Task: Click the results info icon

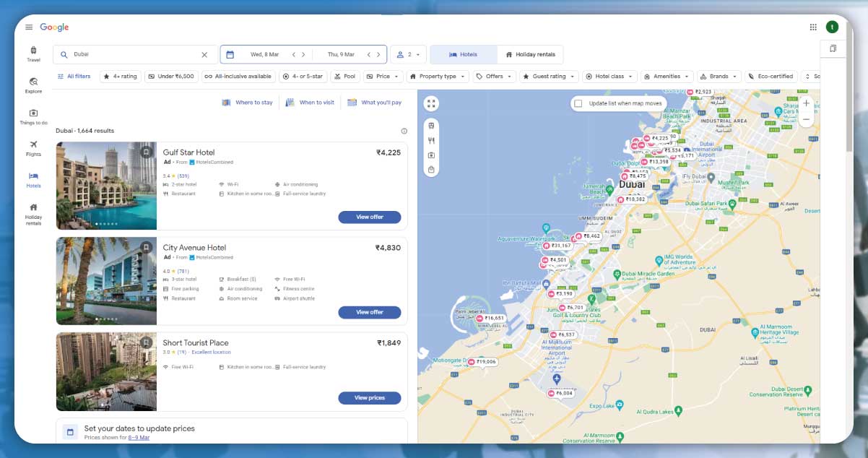Action: (404, 131)
